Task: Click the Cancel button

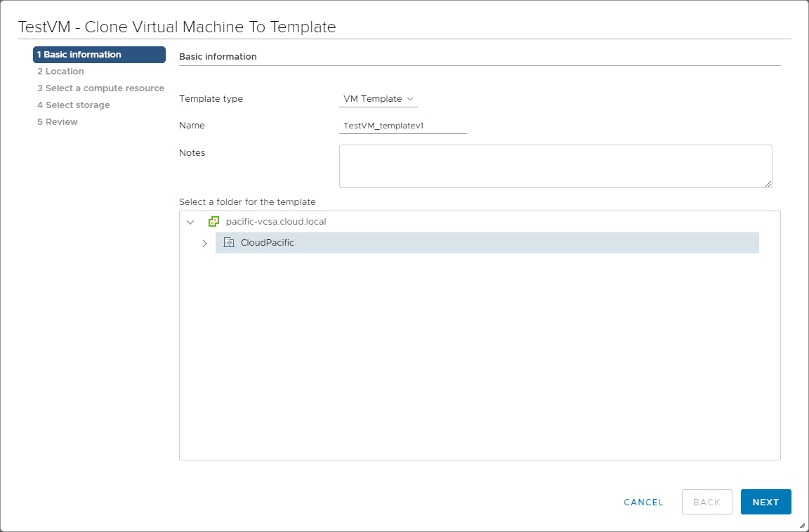Action: (643, 502)
